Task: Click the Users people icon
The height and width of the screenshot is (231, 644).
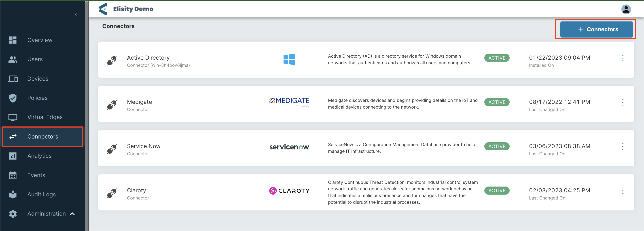Action: [x=13, y=59]
